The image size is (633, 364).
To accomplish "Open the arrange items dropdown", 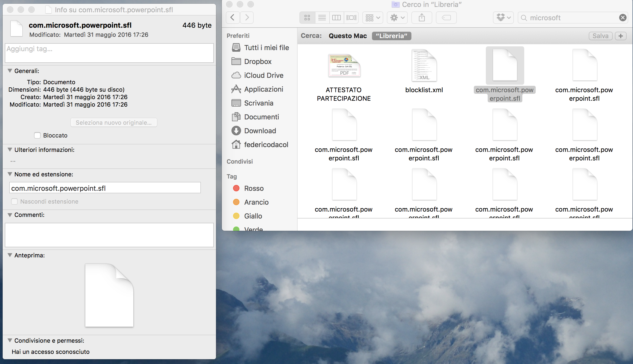I will [x=372, y=18].
